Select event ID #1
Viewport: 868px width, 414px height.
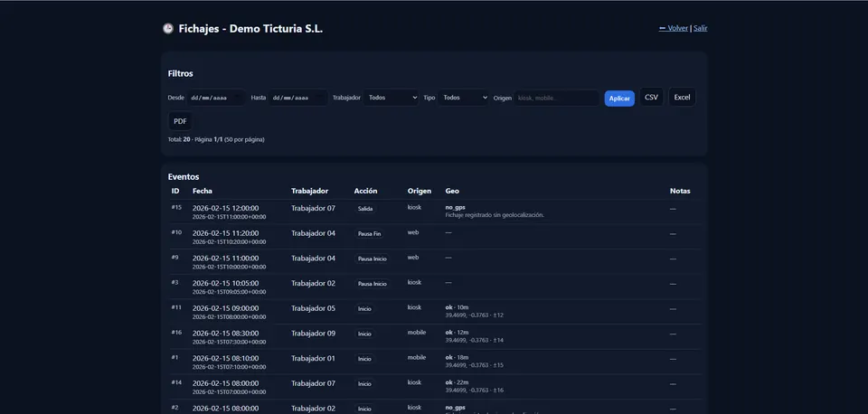(x=175, y=357)
